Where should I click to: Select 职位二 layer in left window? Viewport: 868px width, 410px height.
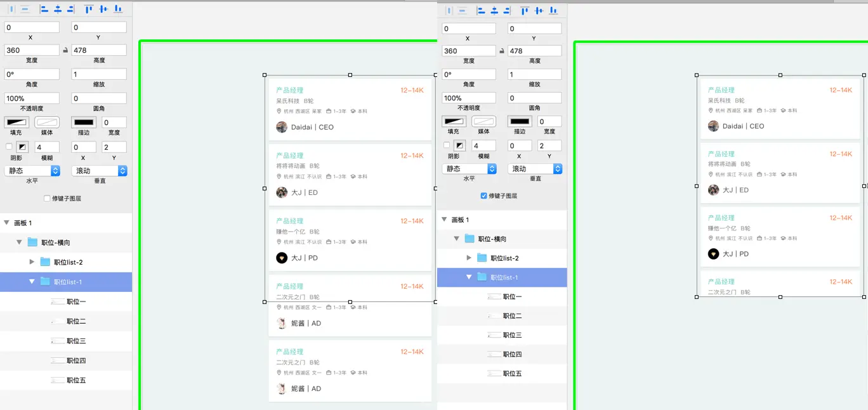click(x=66, y=321)
